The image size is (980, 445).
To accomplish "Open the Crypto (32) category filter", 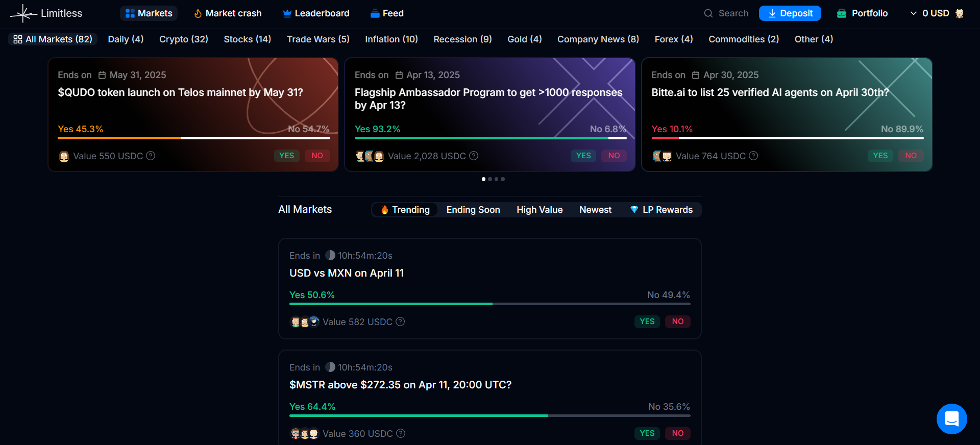I will point(183,39).
